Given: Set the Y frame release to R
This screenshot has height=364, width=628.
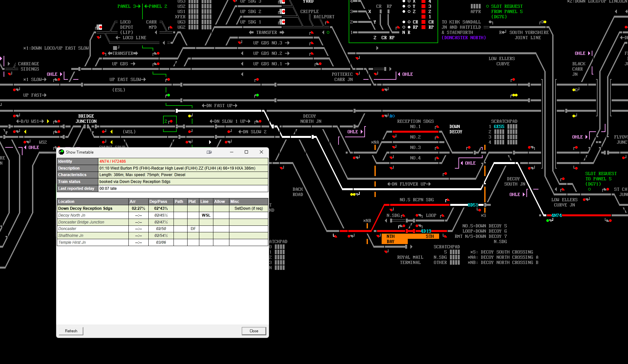Looking at the screenshot, I should point(409,6).
